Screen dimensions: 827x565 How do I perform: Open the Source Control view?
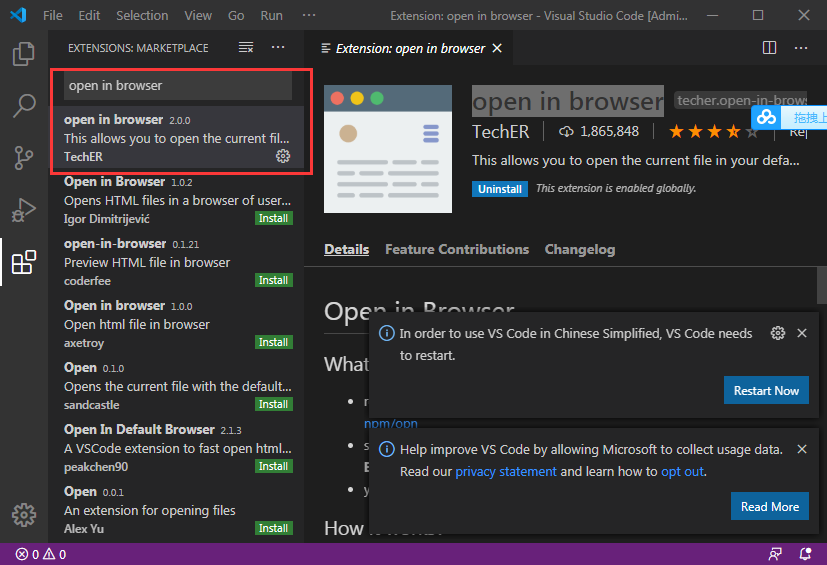24,157
